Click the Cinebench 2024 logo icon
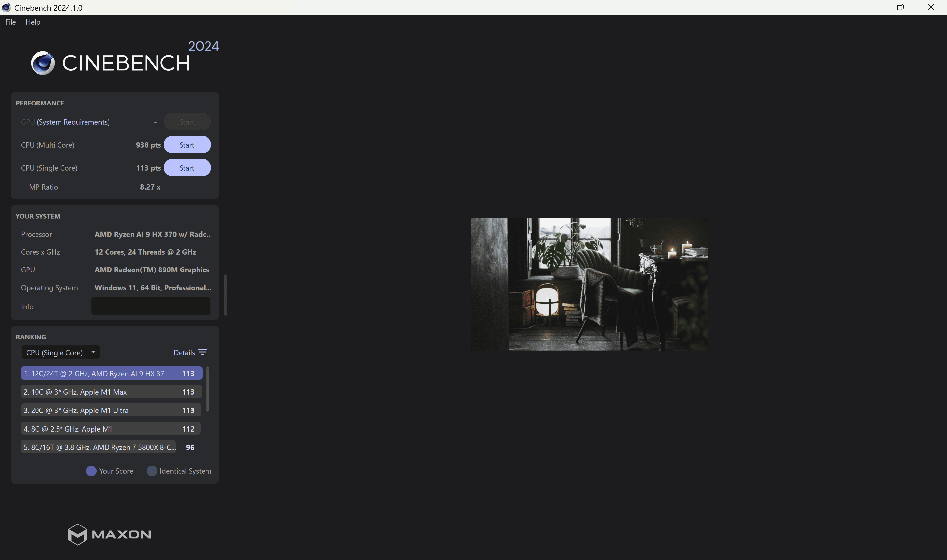 tap(43, 63)
